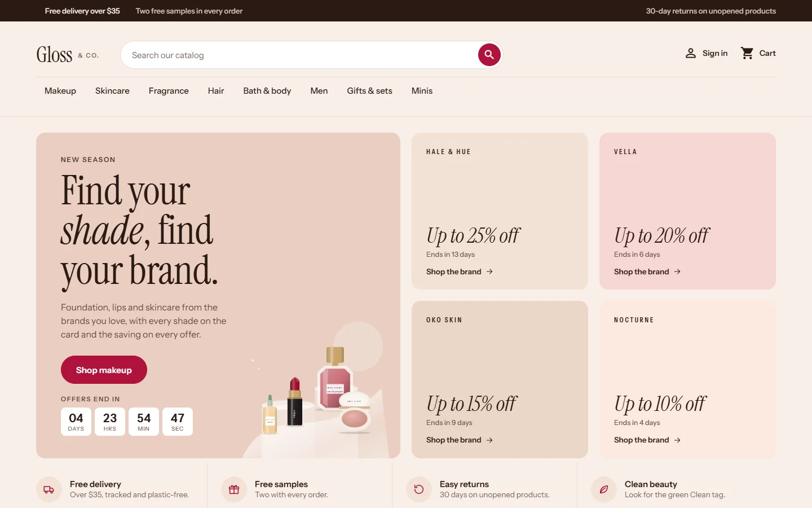Click the Free delivery truck icon
This screenshot has width=812, height=508.
(49, 489)
